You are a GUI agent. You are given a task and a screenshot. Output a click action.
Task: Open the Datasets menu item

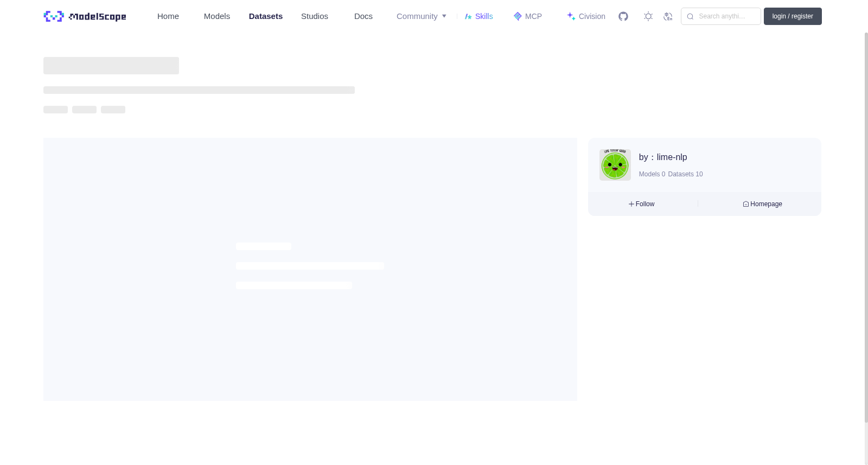coord(266,16)
